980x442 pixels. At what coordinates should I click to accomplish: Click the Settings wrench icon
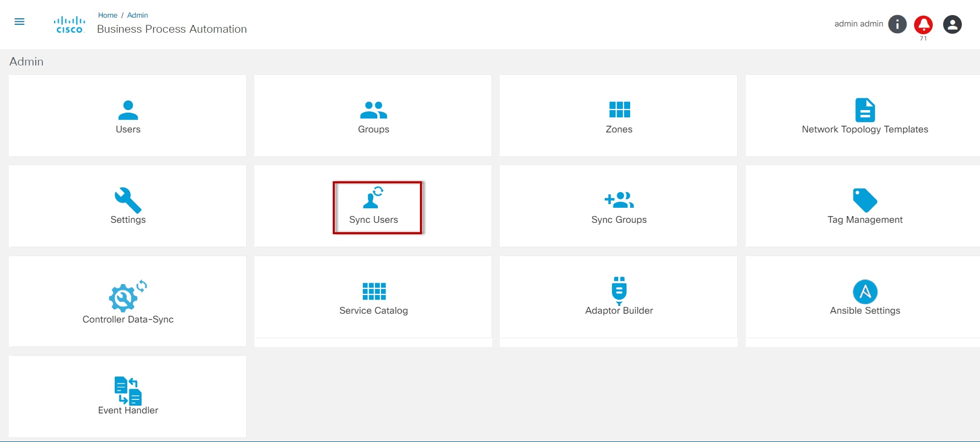tap(128, 200)
